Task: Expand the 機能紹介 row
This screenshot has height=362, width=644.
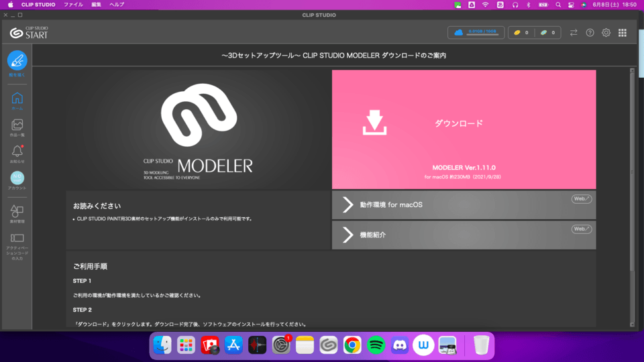Action: click(464, 235)
